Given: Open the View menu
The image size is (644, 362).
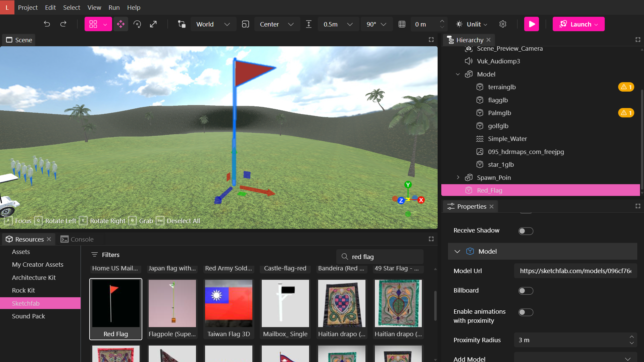Looking at the screenshot, I should (94, 7).
